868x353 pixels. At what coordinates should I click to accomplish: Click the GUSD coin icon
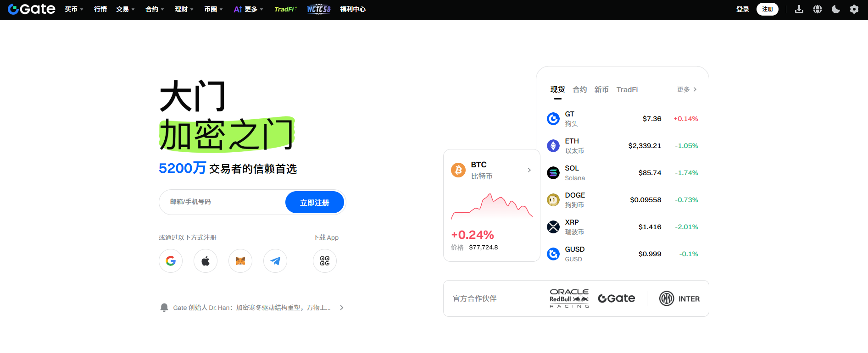coord(553,254)
